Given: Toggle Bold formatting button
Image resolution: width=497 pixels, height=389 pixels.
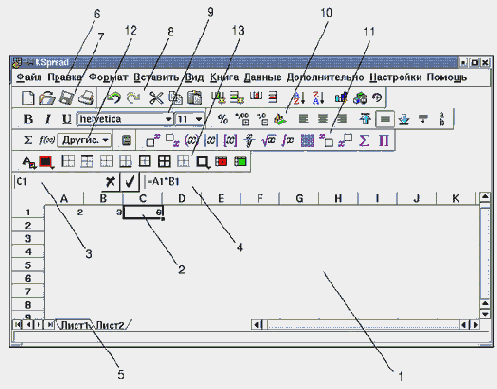Looking at the screenshot, I should coord(28,119).
